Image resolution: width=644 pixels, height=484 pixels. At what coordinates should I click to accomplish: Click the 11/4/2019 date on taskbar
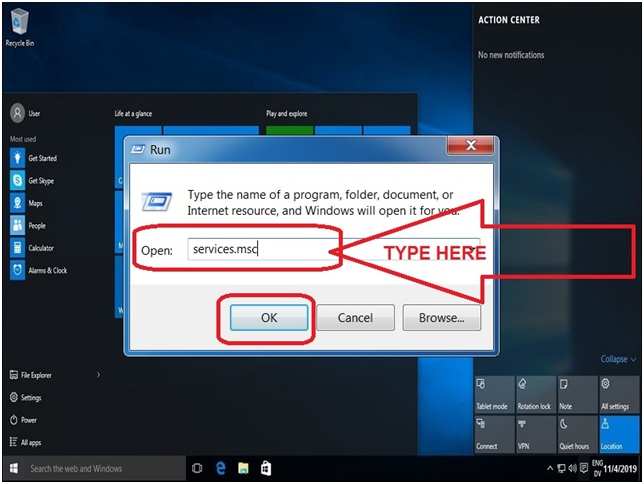(620, 469)
